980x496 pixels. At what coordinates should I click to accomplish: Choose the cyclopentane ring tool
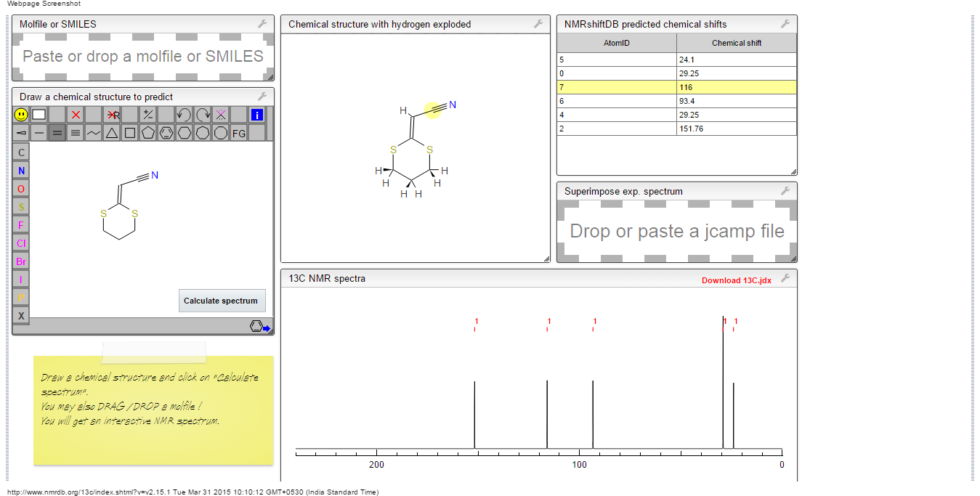coord(148,133)
